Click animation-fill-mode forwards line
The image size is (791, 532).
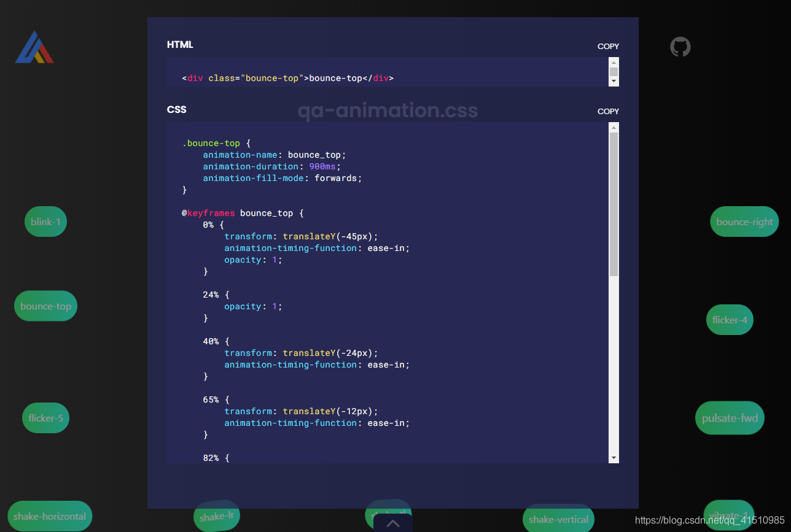[282, 178]
